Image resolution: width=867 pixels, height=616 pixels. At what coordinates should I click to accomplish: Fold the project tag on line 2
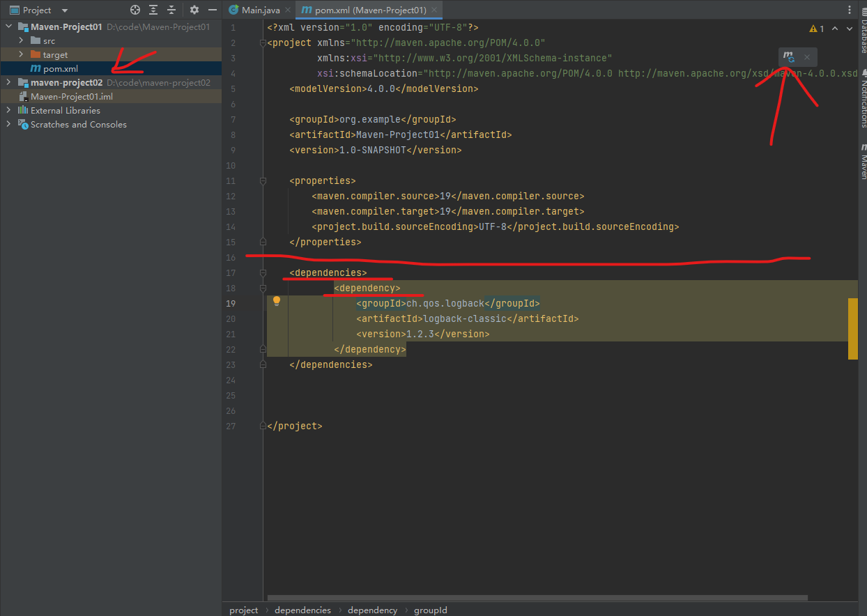pos(263,43)
